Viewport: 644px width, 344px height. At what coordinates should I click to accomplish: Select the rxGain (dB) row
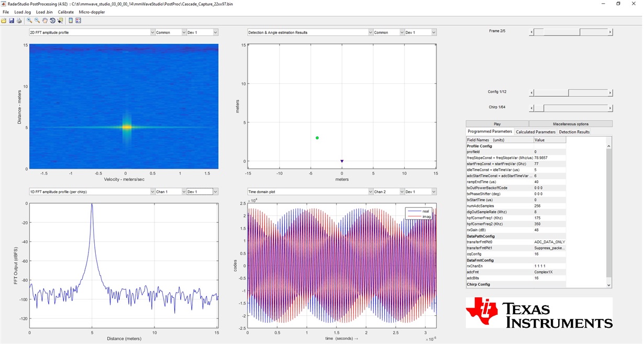(x=516, y=230)
